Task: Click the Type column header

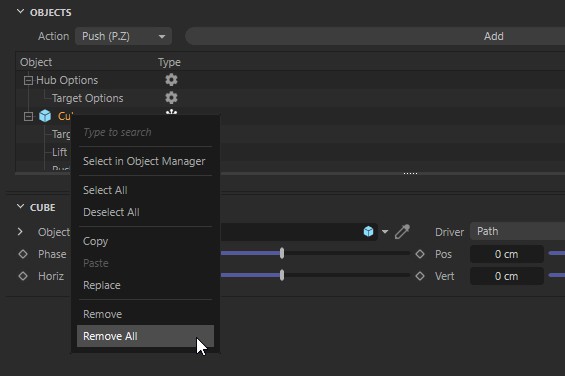Action: pos(169,62)
